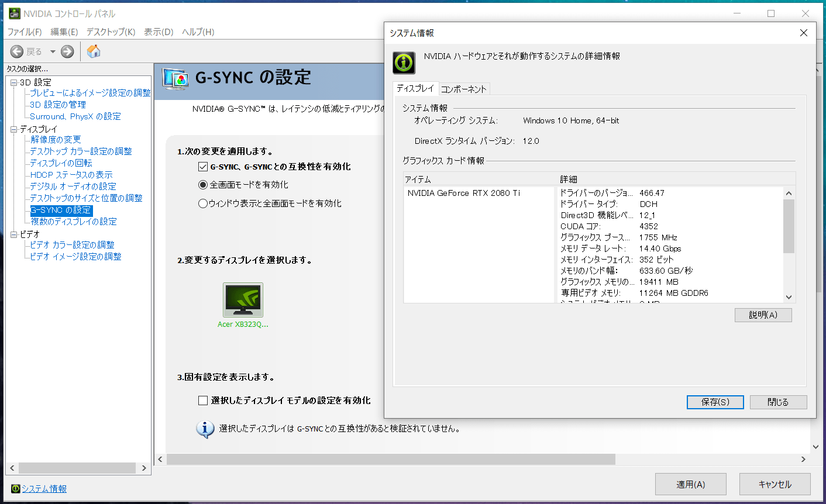Select NVIDIA GeForce RTX 2080 Ti item
This screenshot has height=504, width=826.
[464, 193]
